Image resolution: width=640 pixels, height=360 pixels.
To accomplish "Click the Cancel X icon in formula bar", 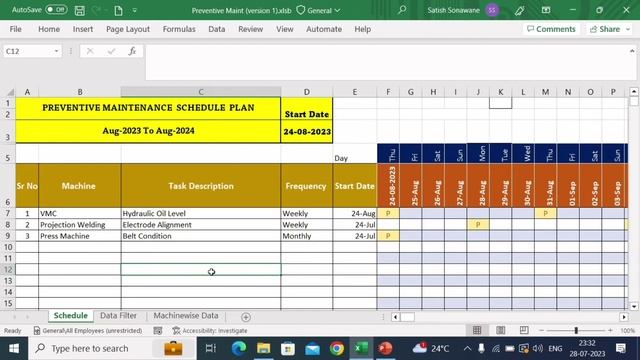I will pos(90,51).
